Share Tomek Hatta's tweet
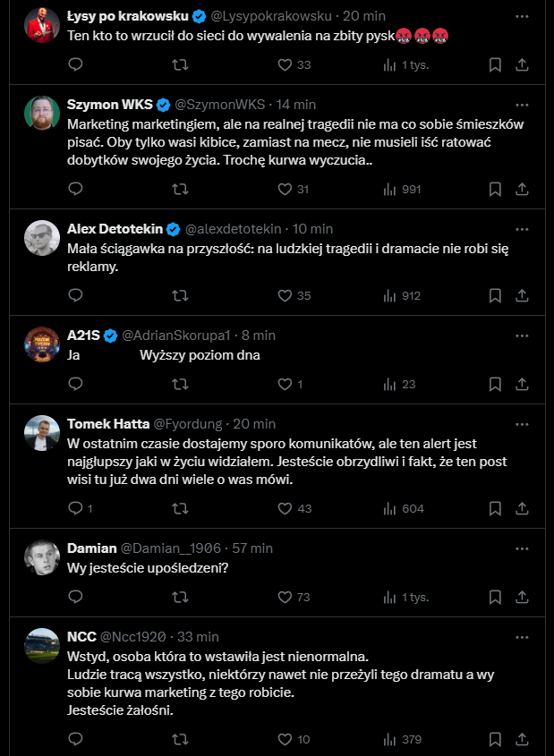Viewport: 554px width, 756px height. pyautogui.click(x=522, y=509)
